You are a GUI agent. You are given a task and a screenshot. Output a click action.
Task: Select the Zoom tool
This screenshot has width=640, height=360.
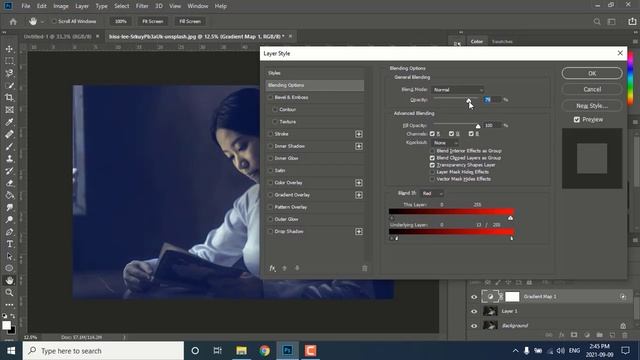pos(9,293)
